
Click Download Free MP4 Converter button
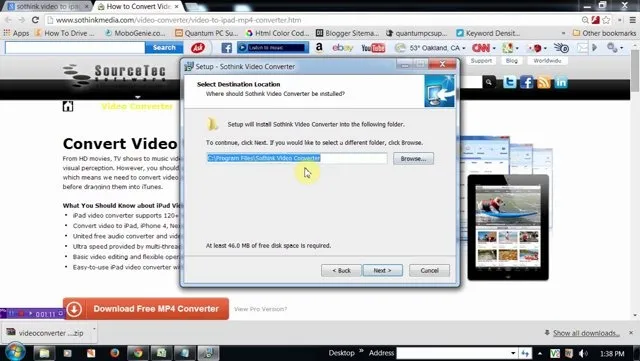point(146,309)
